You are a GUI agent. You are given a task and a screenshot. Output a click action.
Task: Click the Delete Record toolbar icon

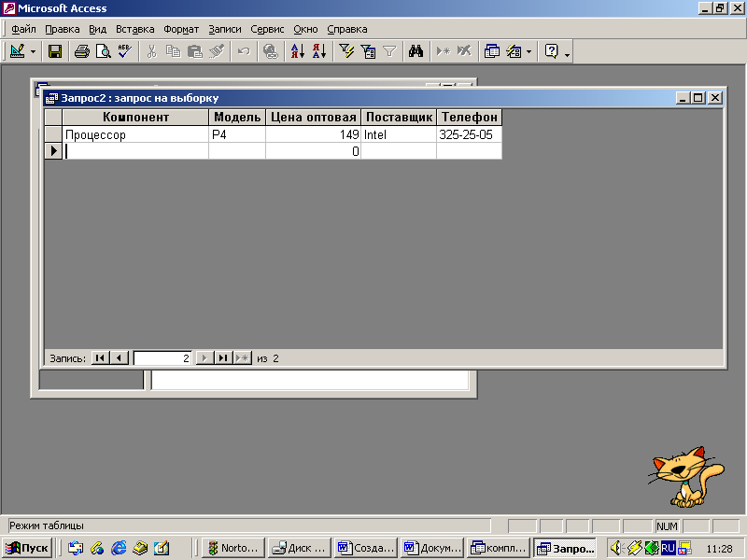[464, 51]
